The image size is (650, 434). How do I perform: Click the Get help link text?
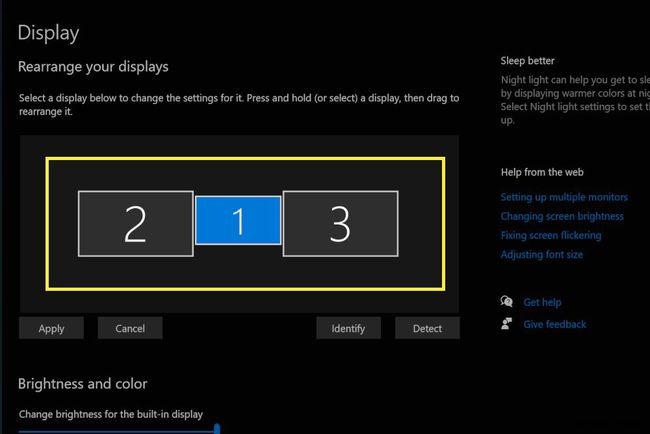click(x=542, y=302)
